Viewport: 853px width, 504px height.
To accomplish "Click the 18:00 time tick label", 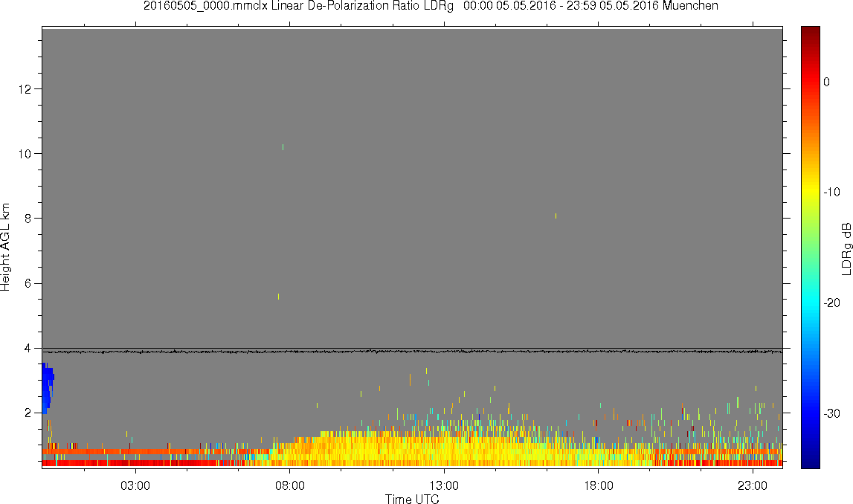I will (x=599, y=485).
